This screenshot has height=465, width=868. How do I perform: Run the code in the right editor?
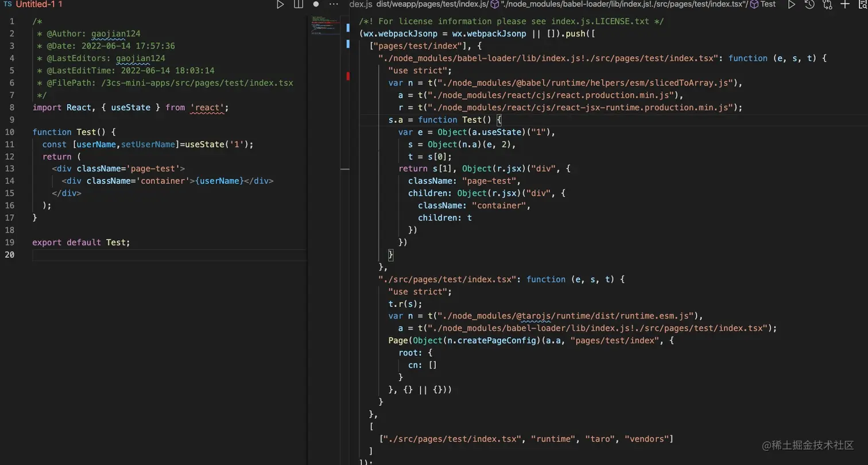click(791, 5)
